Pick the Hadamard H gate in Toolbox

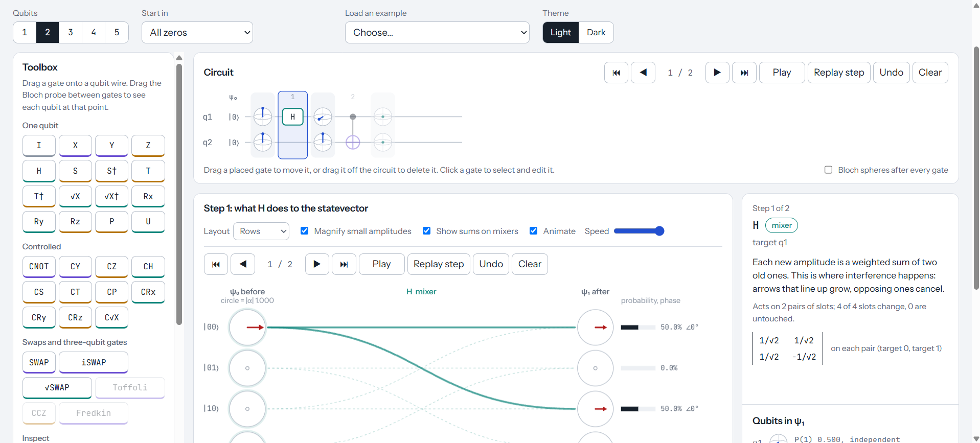tap(39, 171)
